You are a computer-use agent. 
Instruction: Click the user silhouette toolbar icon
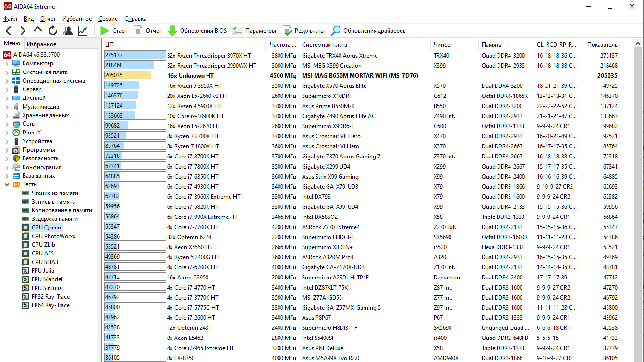pyautogui.click(x=68, y=31)
